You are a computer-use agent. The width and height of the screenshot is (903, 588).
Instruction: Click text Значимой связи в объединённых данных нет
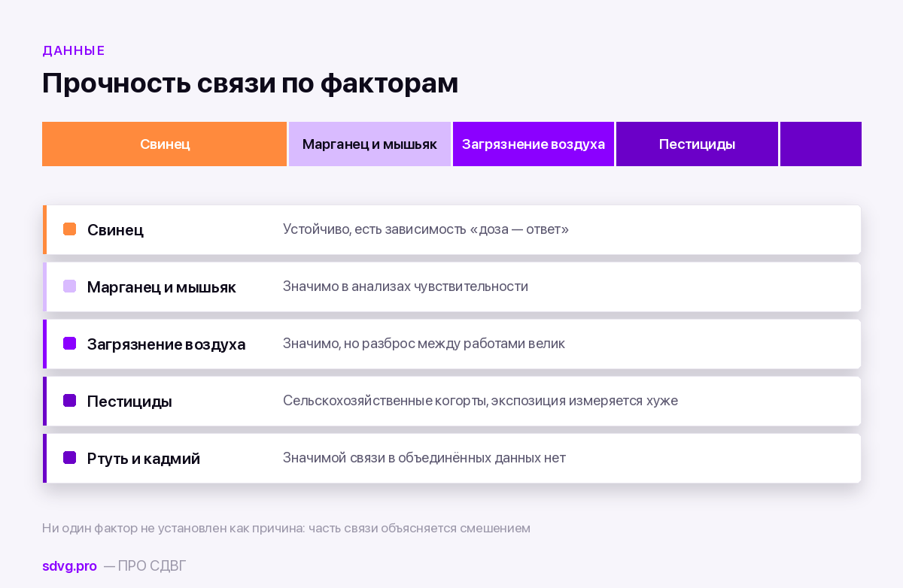click(x=424, y=458)
